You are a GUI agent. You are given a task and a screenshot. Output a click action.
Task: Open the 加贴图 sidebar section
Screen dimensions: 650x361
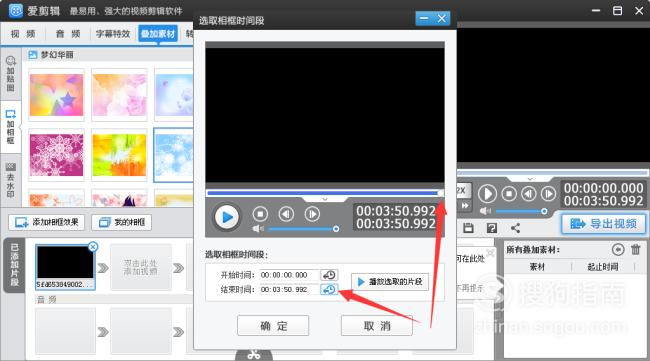pos(11,74)
